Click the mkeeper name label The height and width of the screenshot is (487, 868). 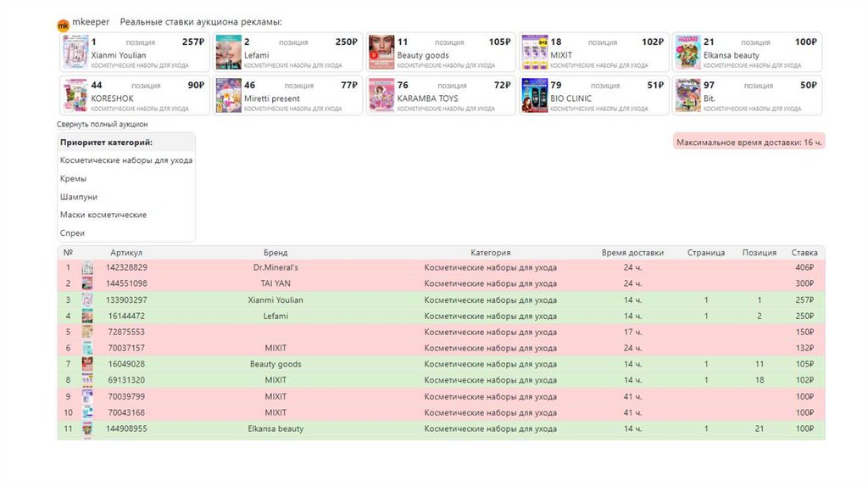pyautogui.click(x=91, y=21)
